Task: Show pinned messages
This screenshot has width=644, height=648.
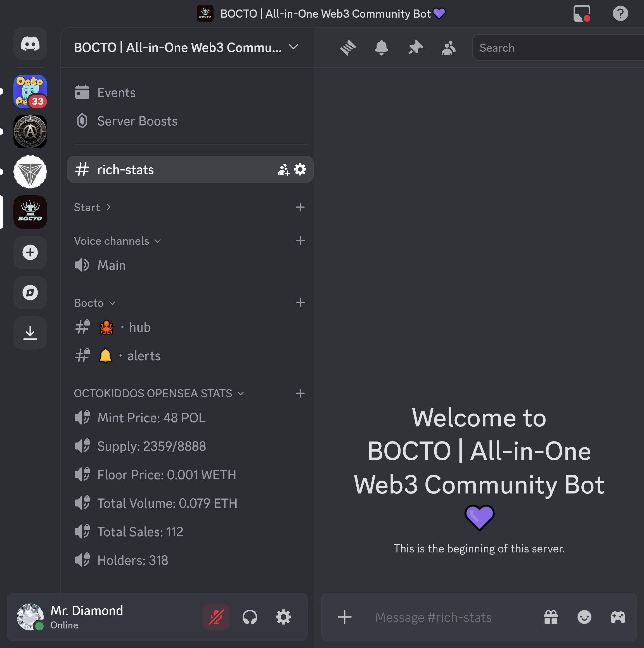Action: coord(415,48)
